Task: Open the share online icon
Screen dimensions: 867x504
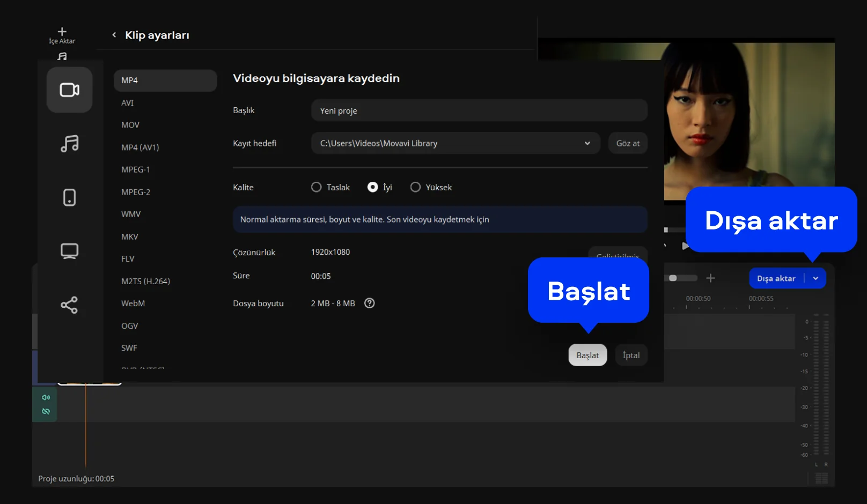Action: click(69, 305)
